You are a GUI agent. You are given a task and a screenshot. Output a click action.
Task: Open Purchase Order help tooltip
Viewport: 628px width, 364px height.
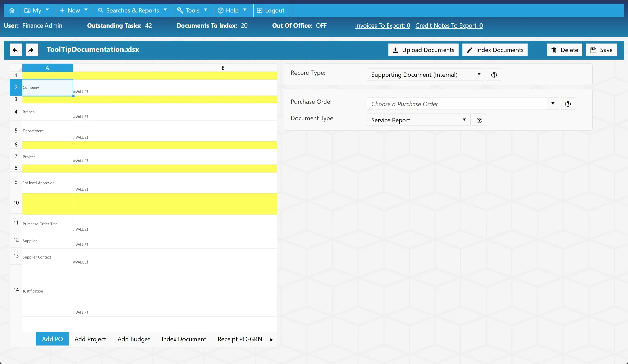coord(568,104)
